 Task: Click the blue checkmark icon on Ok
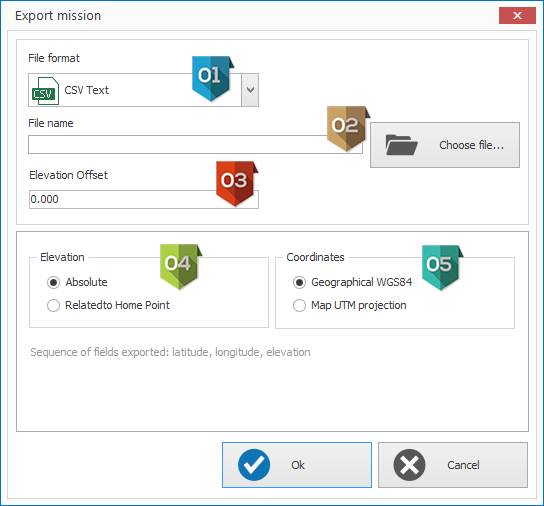click(254, 465)
